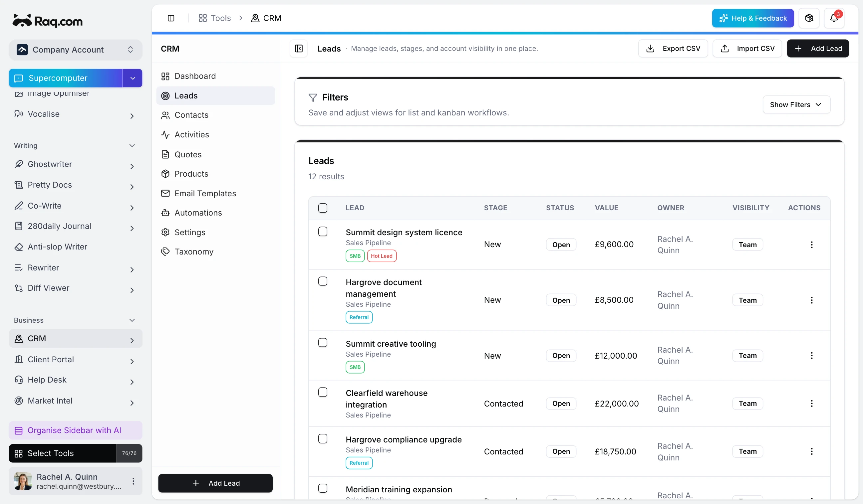Open actions menu for Hargrove document management

pos(811,300)
